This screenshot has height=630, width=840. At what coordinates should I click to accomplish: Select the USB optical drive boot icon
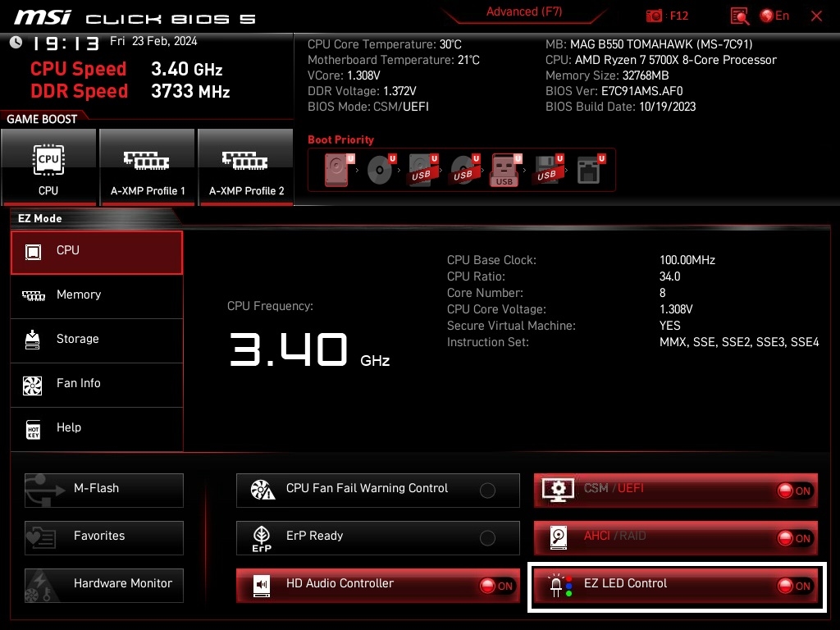(x=464, y=170)
